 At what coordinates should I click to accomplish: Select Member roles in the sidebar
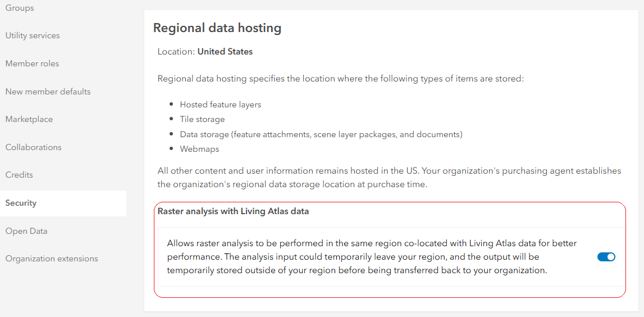tap(32, 64)
